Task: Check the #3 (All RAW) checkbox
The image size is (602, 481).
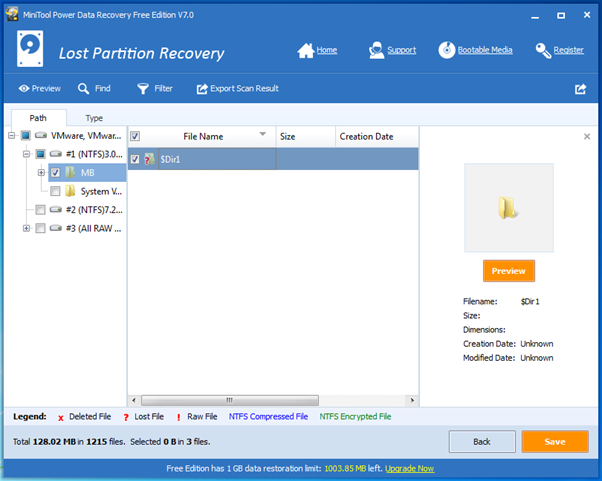Action: pos(40,228)
